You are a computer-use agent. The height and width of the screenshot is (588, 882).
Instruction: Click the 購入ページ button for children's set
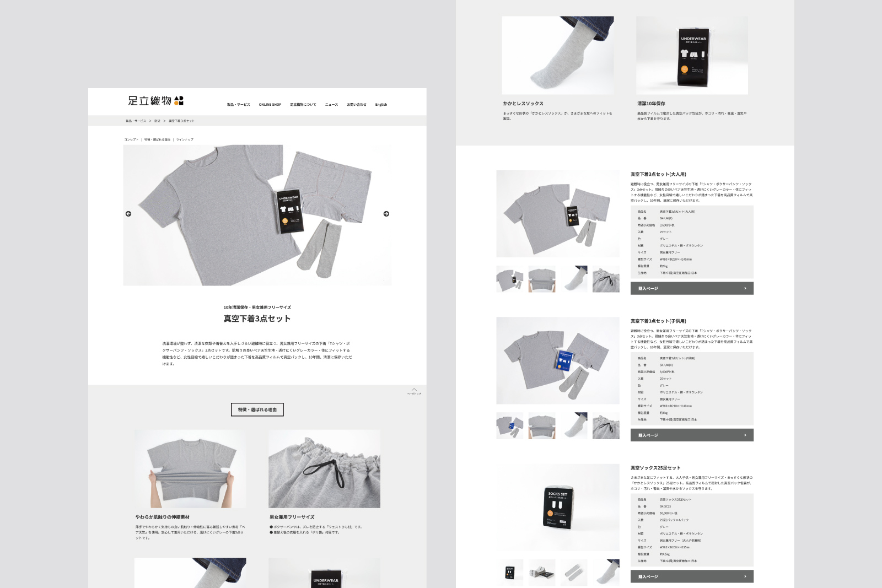click(692, 435)
